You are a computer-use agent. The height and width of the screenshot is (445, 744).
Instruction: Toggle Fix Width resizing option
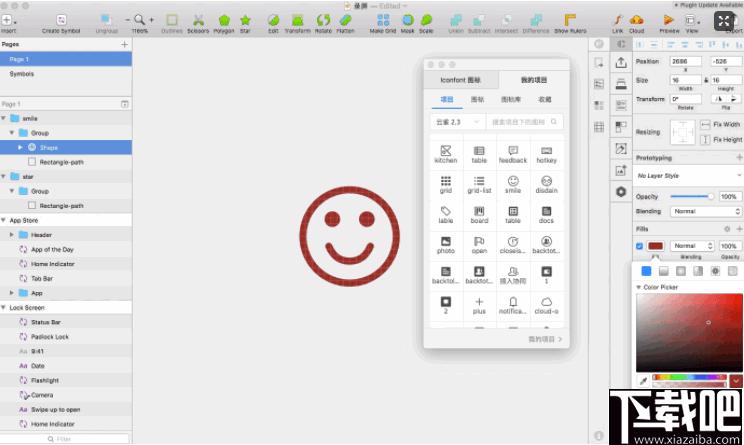tap(706, 124)
